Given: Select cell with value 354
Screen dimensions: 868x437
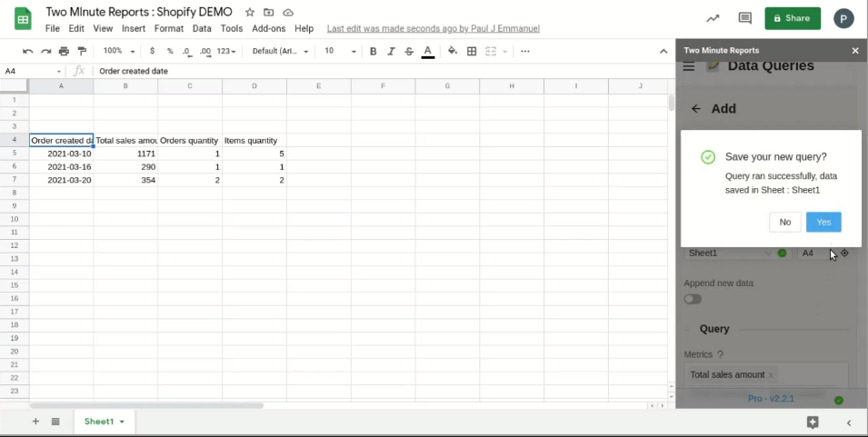Looking at the screenshot, I should click(125, 180).
